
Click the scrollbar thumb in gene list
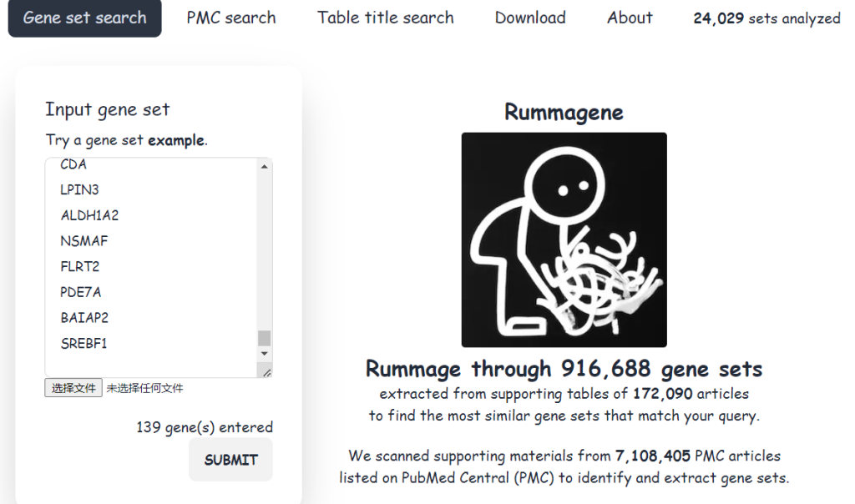[x=265, y=338]
